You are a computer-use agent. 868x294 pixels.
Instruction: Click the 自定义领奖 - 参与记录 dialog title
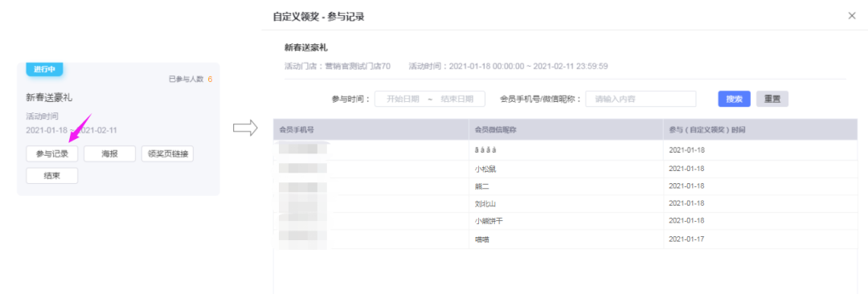click(x=319, y=17)
